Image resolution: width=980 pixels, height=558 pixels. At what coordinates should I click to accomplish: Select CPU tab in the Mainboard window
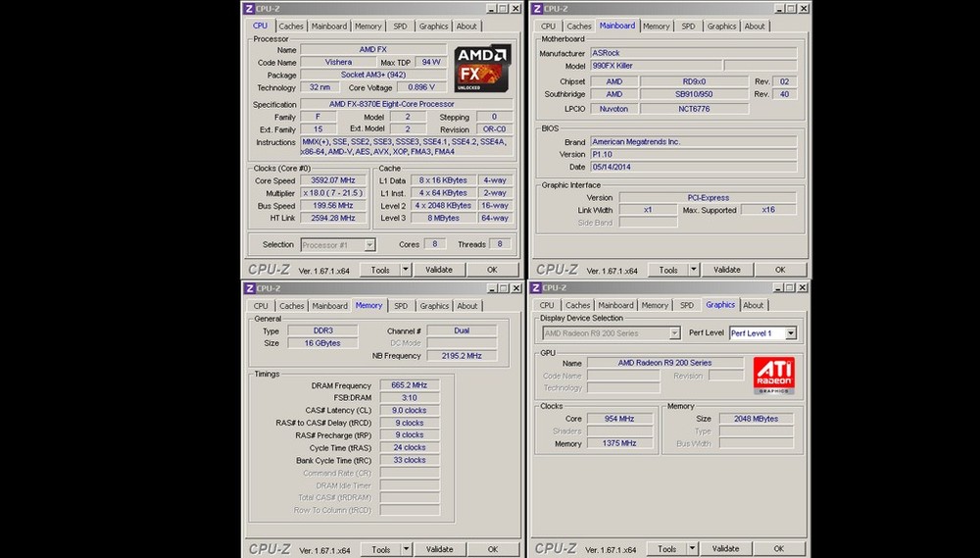[x=548, y=26]
